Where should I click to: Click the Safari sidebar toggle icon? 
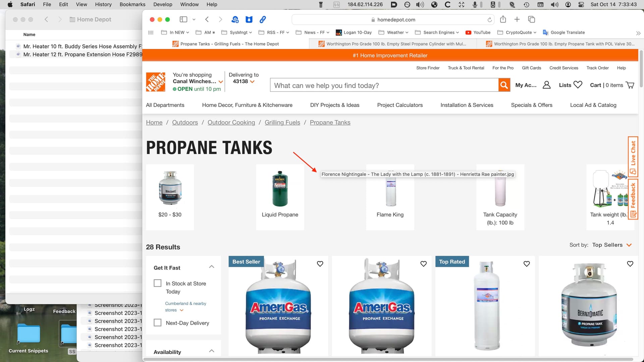[x=183, y=19]
